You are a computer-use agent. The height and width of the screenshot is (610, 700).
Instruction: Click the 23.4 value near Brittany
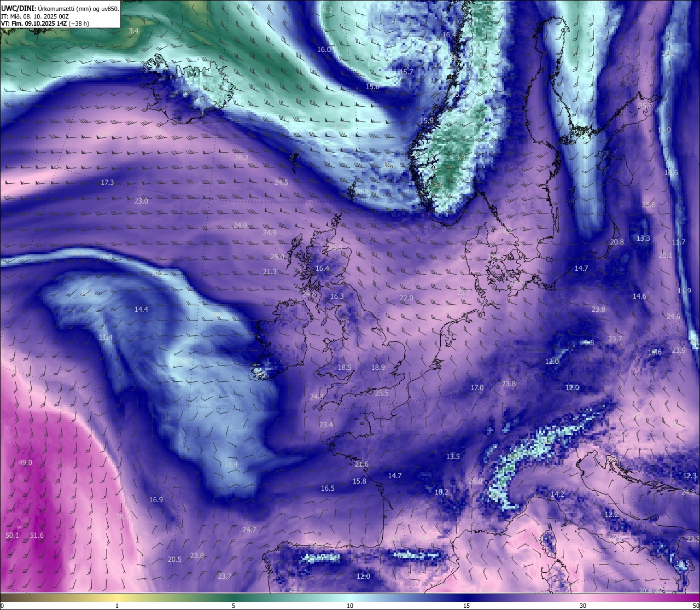(x=326, y=425)
